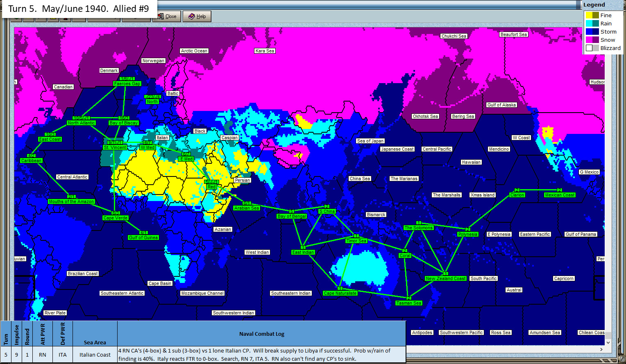
Task: Click the Bay of Bengal label
Action: 292,216
